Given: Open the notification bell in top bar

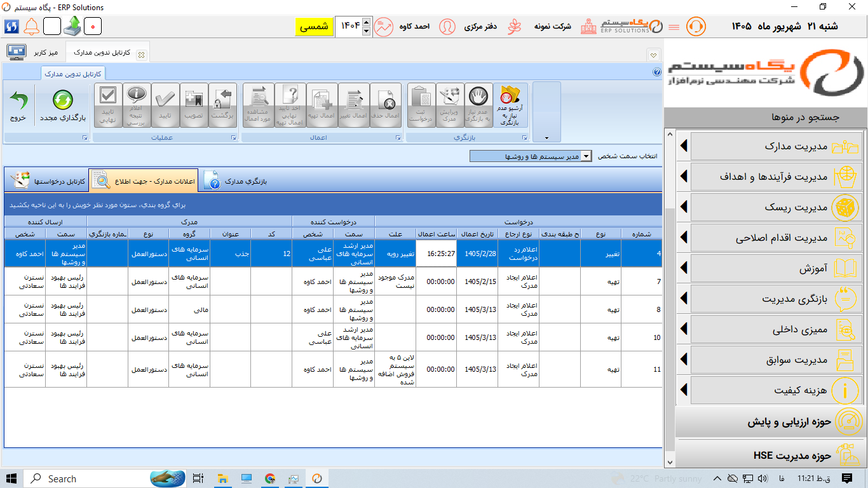Looking at the screenshot, I should pos(32,27).
